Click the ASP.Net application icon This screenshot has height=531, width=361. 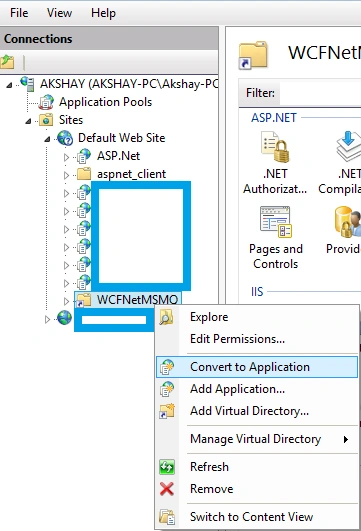point(84,156)
